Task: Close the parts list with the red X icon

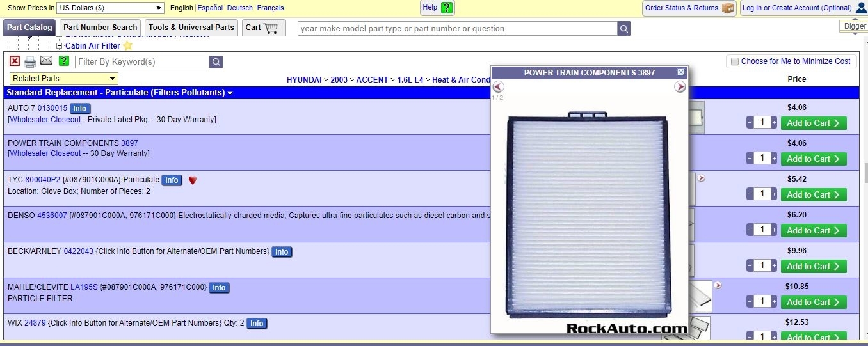Action: [15, 61]
